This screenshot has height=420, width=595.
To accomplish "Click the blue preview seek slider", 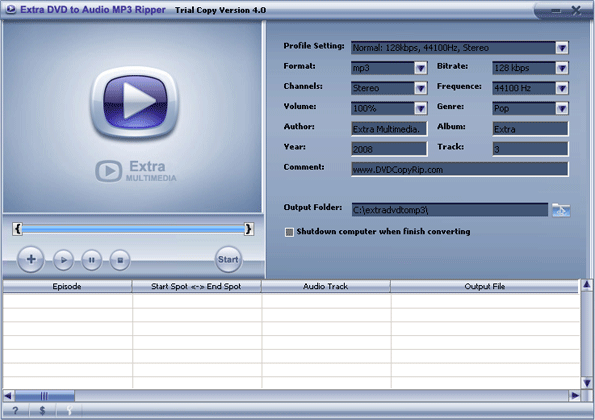I will 133,229.
